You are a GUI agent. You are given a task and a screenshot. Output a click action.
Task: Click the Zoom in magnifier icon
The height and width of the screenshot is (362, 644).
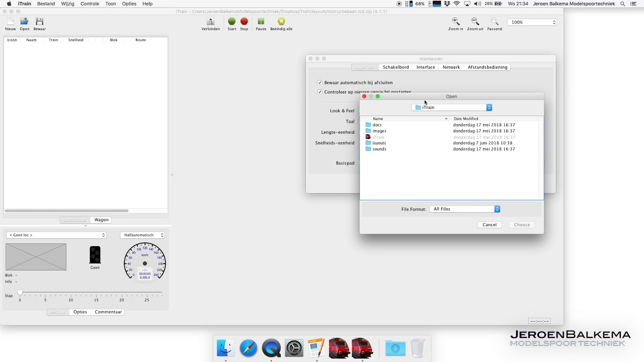point(456,21)
